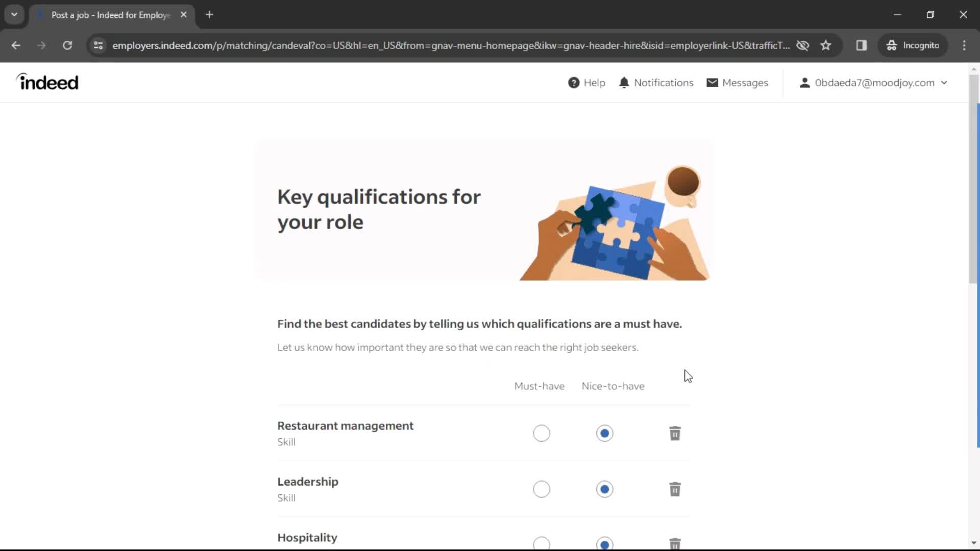980x551 pixels.
Task: Click the forward navigation arrow
Action: click(x=41, y=45)
